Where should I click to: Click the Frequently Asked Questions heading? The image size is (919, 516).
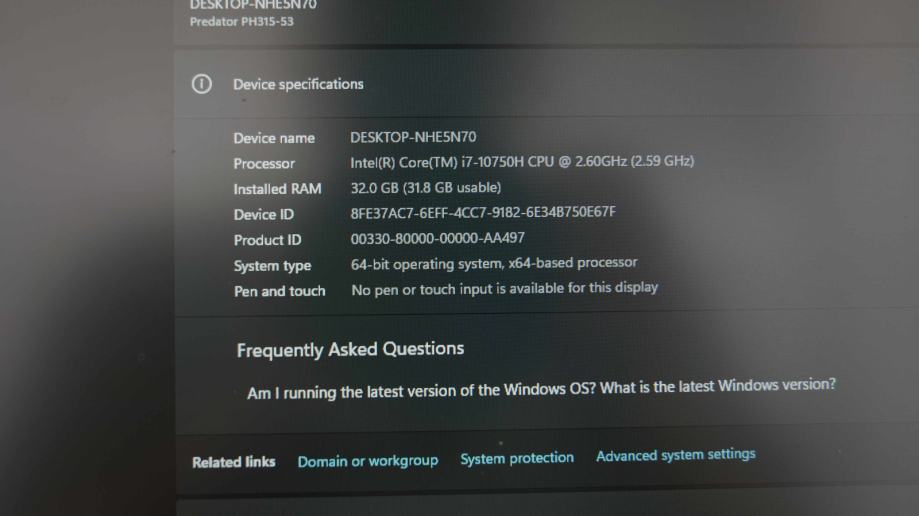tap(350, 349)
